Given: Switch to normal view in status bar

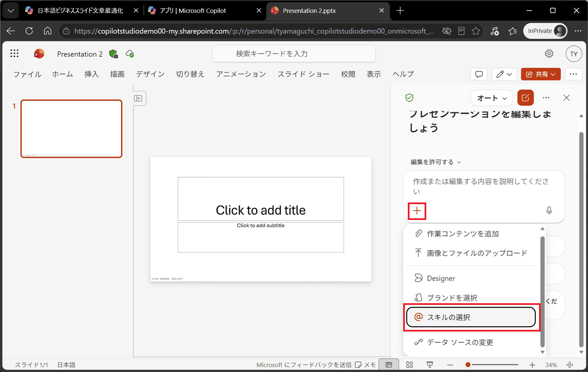Looking at the screenshot, I should click(388, 365).
